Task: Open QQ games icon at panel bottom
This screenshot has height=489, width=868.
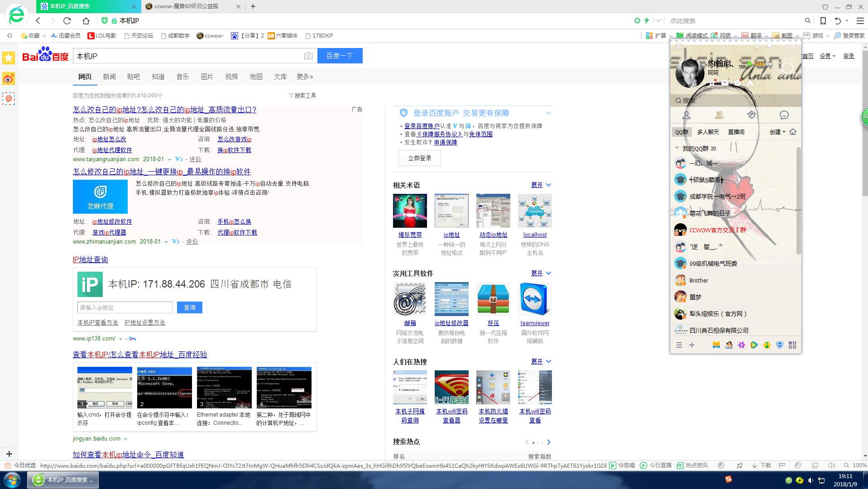Action: (715, 345)
